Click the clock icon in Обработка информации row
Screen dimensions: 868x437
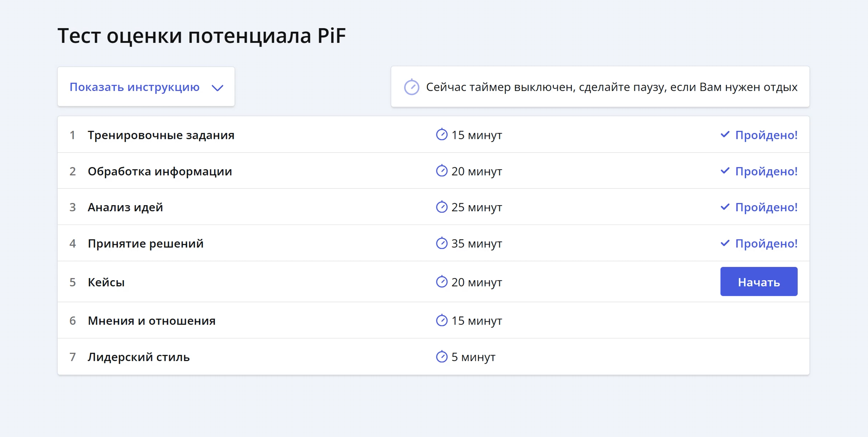click(442, 171)
